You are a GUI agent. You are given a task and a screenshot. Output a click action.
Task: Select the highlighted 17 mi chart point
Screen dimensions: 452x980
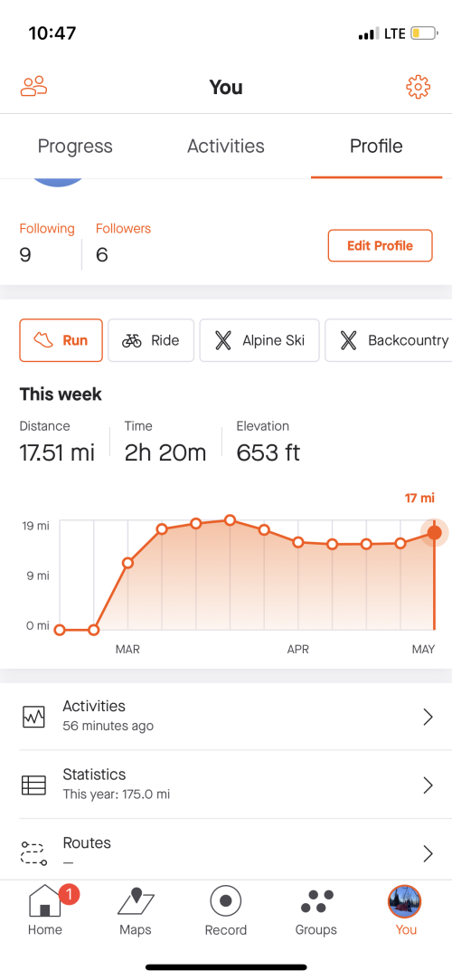coord(435,532)
